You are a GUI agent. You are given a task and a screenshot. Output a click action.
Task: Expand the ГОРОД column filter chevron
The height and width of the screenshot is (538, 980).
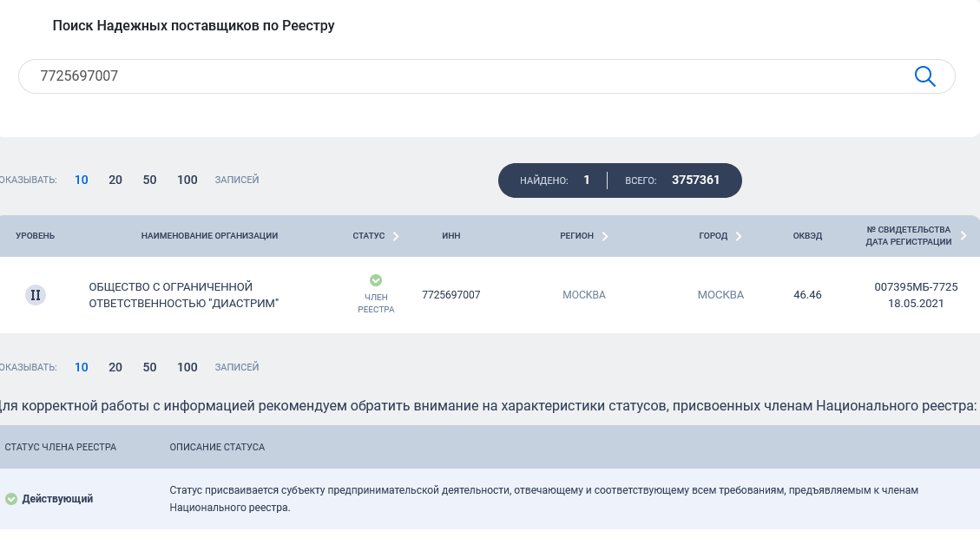(739, 236)
